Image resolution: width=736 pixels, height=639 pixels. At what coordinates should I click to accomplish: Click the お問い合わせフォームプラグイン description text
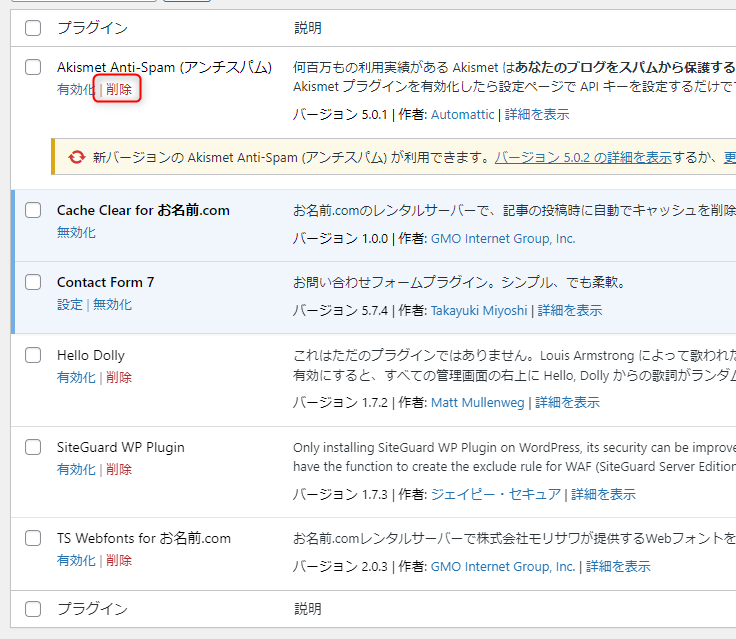click(x=460, y=282)
